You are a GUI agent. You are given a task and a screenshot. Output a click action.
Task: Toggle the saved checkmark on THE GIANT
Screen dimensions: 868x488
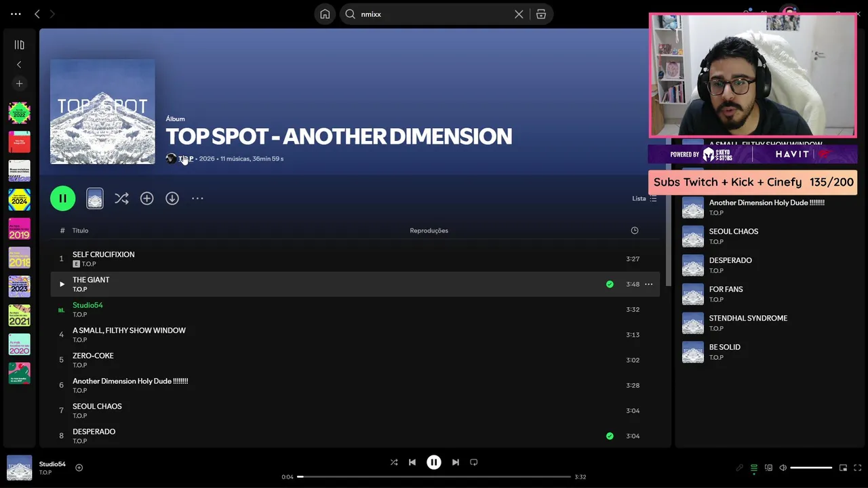pyautogui.click(x=610, y=284)
